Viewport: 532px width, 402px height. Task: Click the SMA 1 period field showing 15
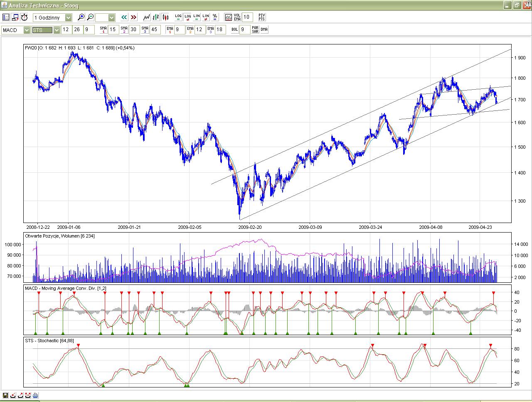(113, 29)
